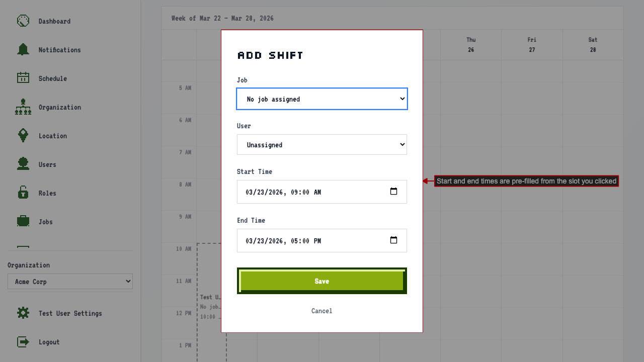The width and height of the screenshot is (644, 362).
Task: Click the Add Shift dialog title
Action: click(x=270, y=55)
